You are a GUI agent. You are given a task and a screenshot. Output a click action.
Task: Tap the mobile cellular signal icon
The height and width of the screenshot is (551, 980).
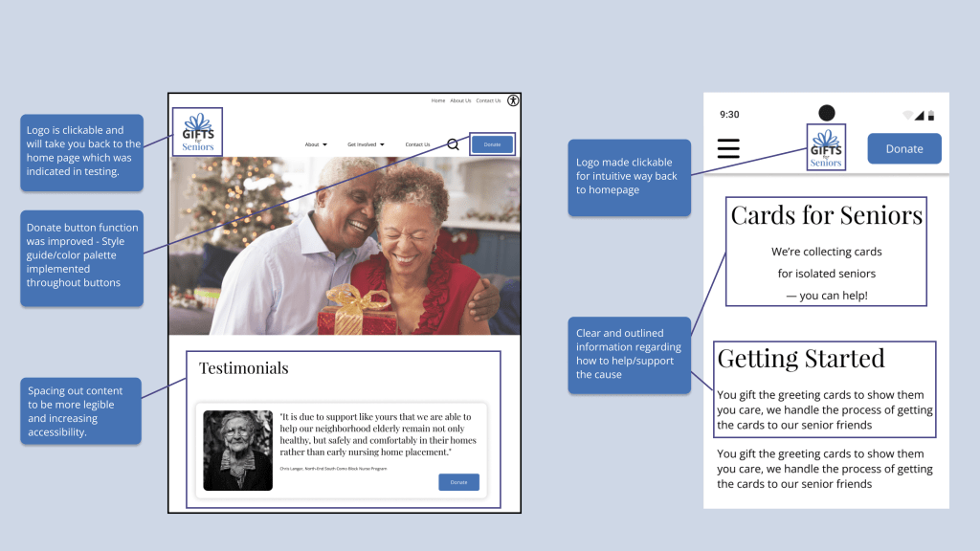920,115
